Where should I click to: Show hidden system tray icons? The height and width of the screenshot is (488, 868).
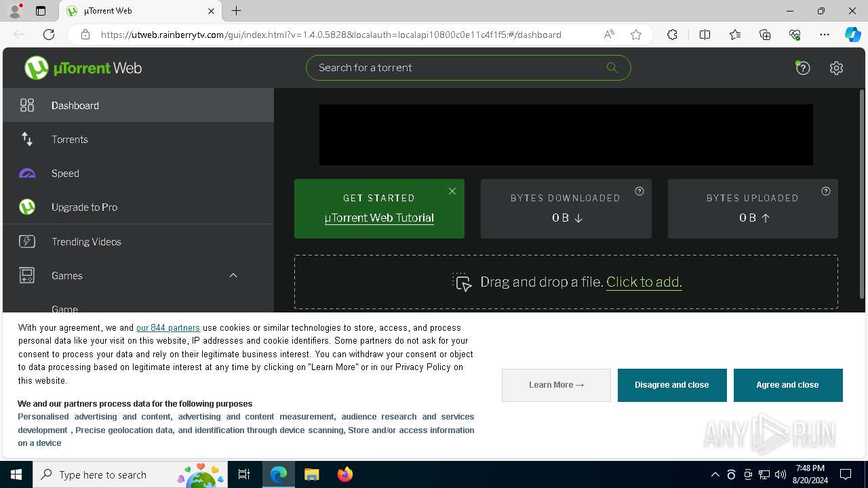(x=715, y=474)
